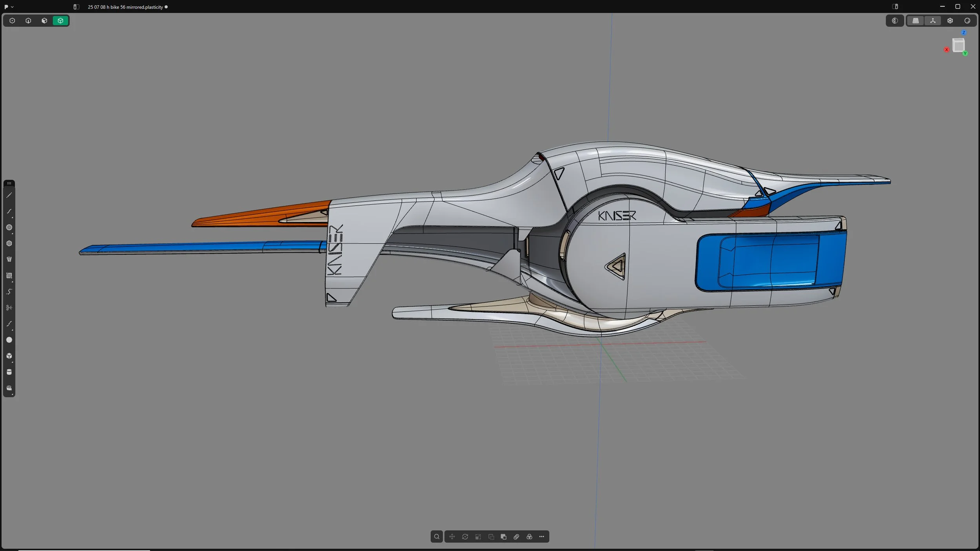Screen dimensions: 980x551
Task: Select the Rectangle tool
Action: click(9, 275)
